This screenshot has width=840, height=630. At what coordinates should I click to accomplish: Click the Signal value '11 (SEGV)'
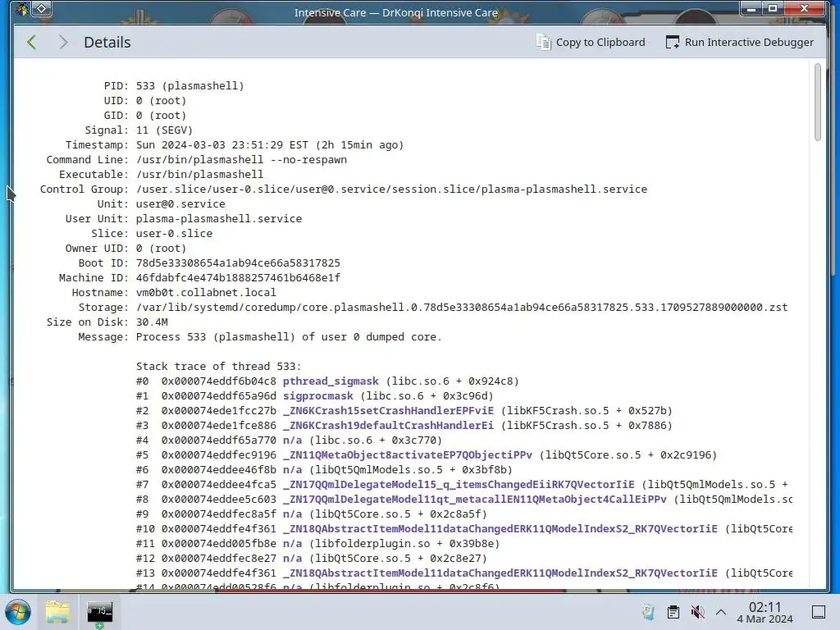(x=164, y=130)
